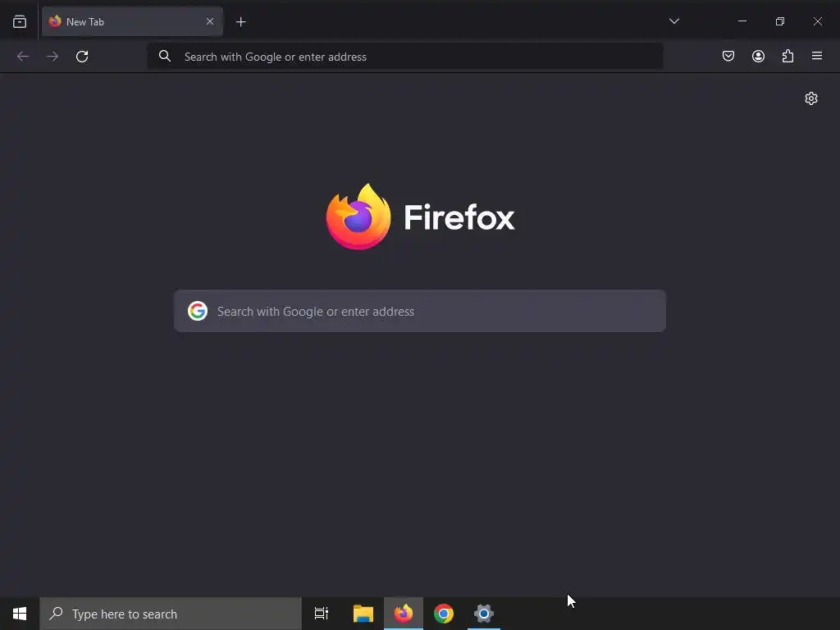The height and width of the screenshot is (630, 840).
Task: Click the taskbar Type here to search box
Action: point(171,614)
